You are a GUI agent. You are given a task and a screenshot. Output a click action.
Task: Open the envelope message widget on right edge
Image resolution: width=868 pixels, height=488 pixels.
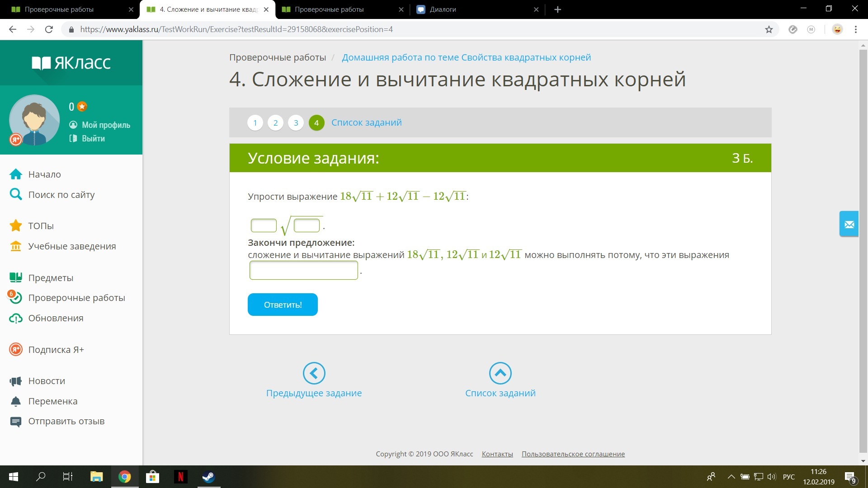[849, 224]
